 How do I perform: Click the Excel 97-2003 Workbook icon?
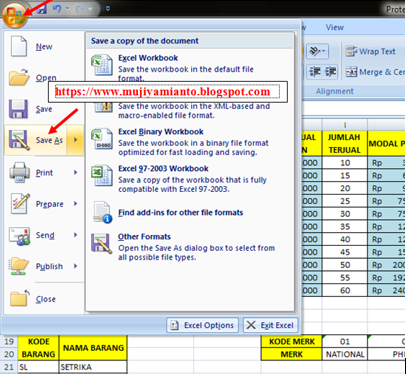click(x=101, y=176)
